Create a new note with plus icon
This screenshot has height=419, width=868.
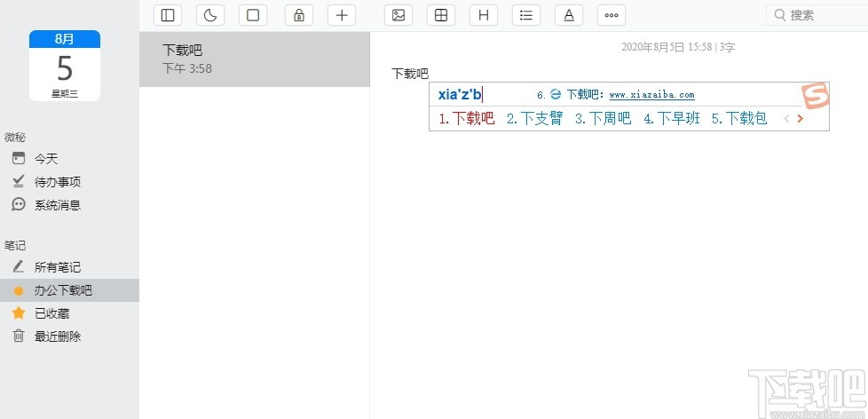point(342,15)
